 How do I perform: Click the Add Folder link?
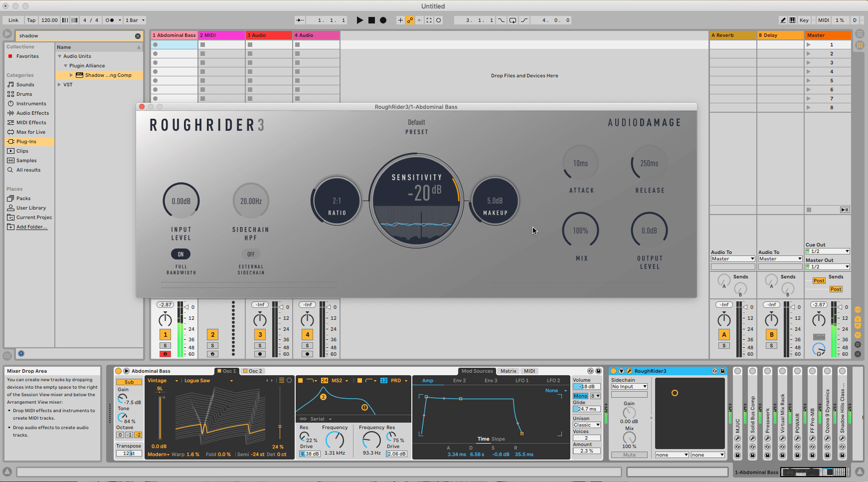(31, 227)
